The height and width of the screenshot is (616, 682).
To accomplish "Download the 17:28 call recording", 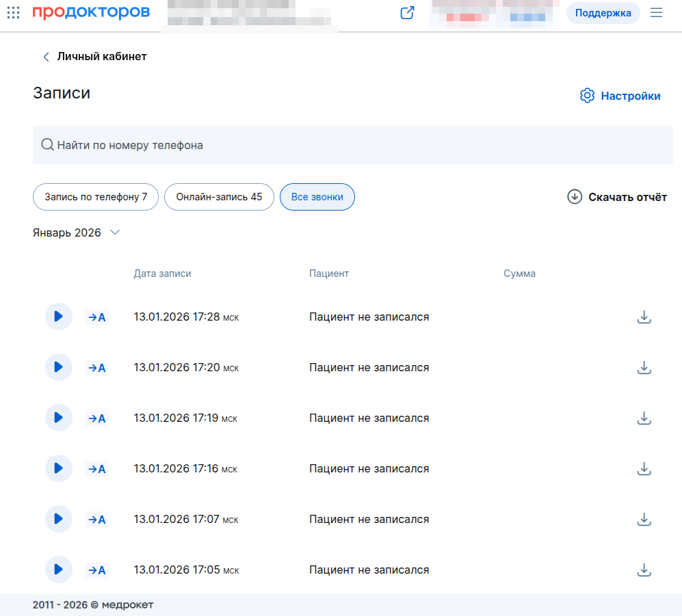I will click(643, 317).
